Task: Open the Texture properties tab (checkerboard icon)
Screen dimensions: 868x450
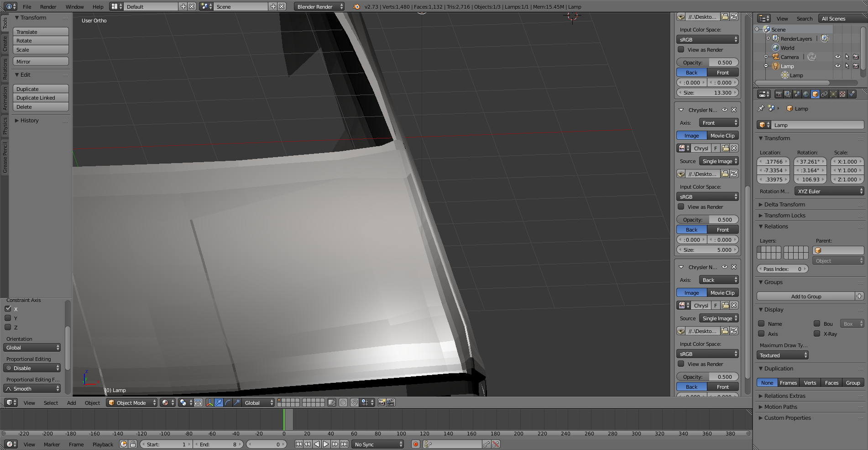Action: click(x=842, y=94)
